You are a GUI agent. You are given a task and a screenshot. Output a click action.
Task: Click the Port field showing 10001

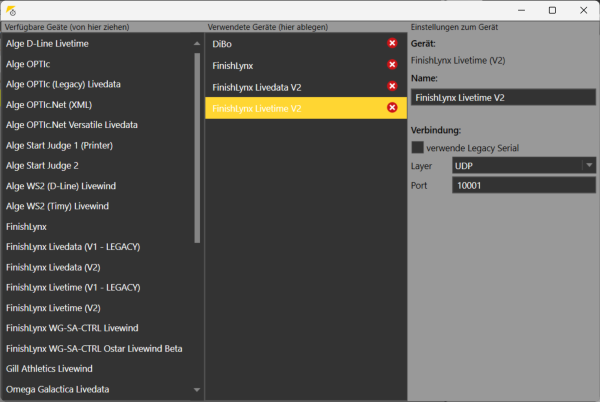(524, 186)
